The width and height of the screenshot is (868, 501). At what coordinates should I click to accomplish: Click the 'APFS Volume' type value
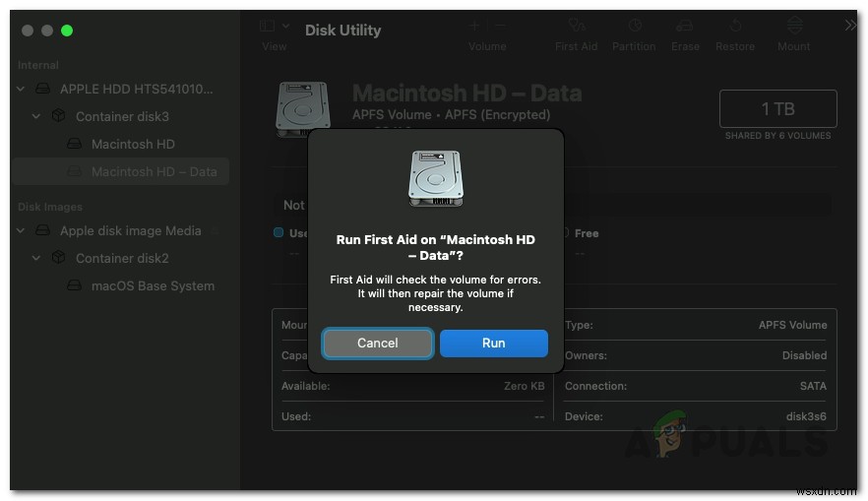793,325
